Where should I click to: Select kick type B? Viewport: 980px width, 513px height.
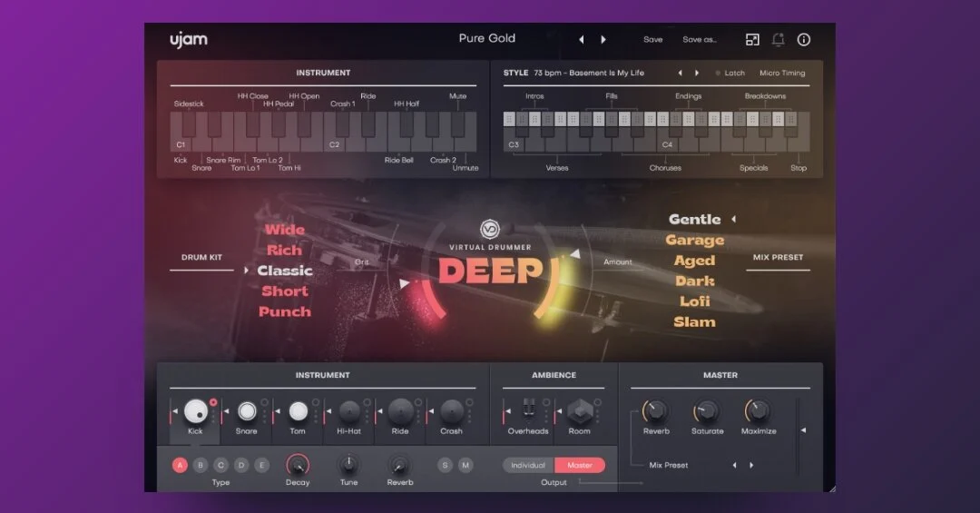point(201,465)
